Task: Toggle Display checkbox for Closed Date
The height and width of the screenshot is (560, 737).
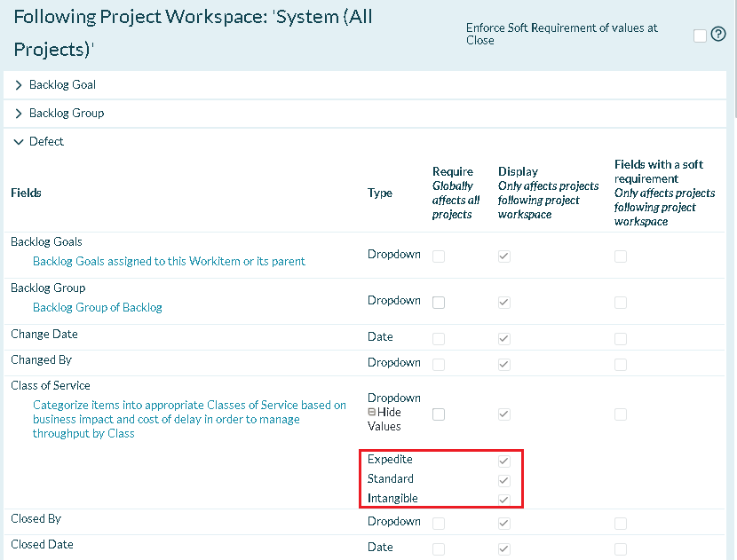Action: click(x=504, y=548)
